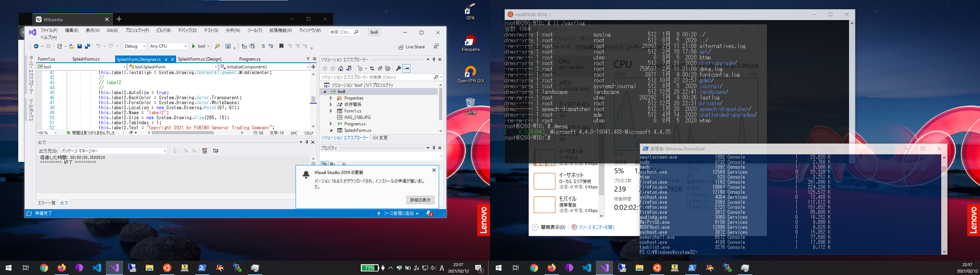Click ソース管理に追加 in status bar

(398, 213)
